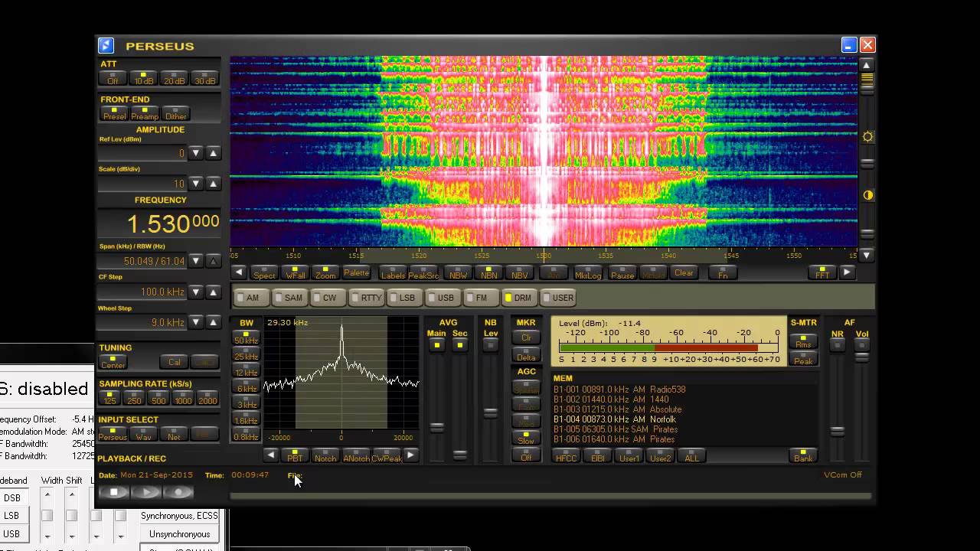Set sampling rate to 2000 kS/s
The height and width of the screenshot is (551, 980).
207,398
